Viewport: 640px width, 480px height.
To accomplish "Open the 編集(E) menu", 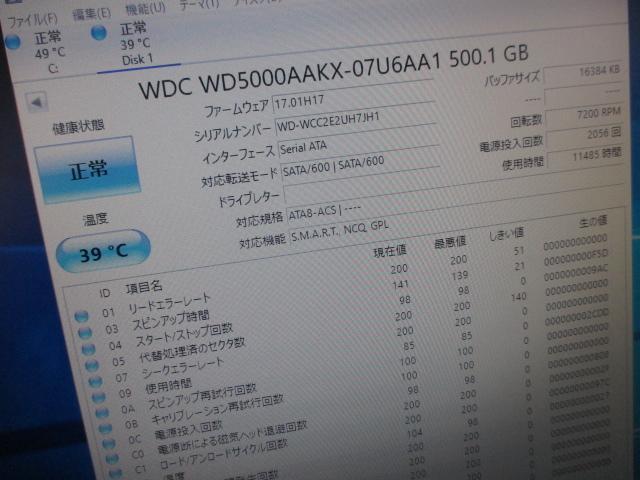I will 91,14.
